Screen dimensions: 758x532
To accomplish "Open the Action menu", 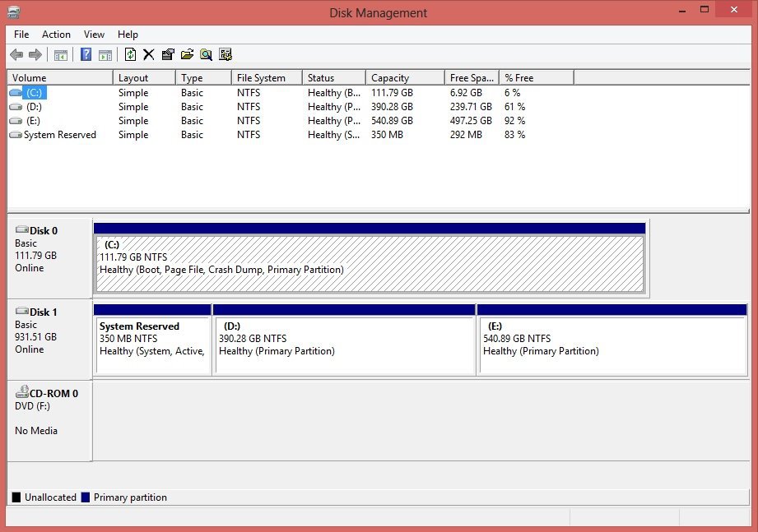I will click(x=56, y=35).
